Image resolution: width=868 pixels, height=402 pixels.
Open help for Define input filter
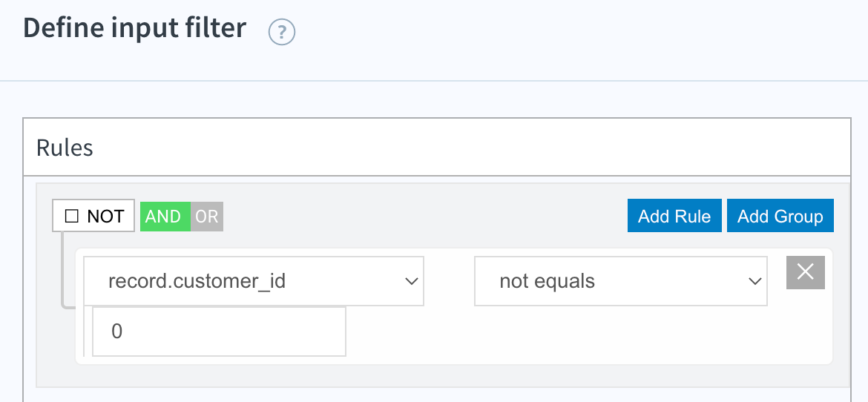[282, 33]
